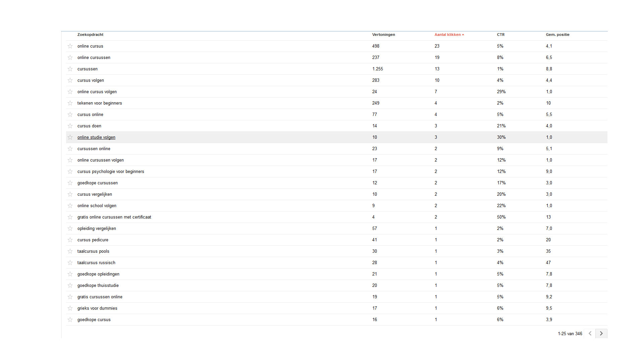Star the 'online cursus' query
The width and height of the screenshot is (644, 362).
pos(70,46)
